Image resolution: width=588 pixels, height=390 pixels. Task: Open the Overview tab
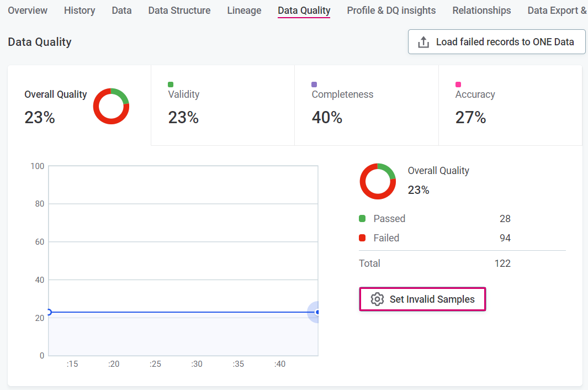pyautogui.click(x=28, y=10)
